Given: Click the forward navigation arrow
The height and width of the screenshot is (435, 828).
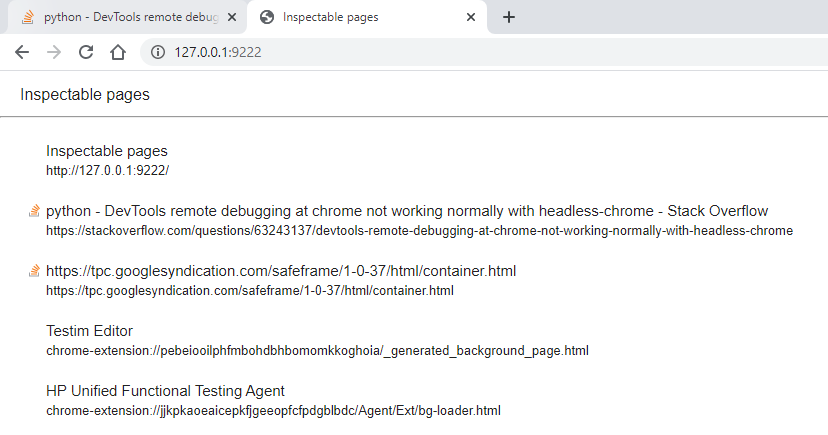Looking at the screenshot, I should 54,52.
